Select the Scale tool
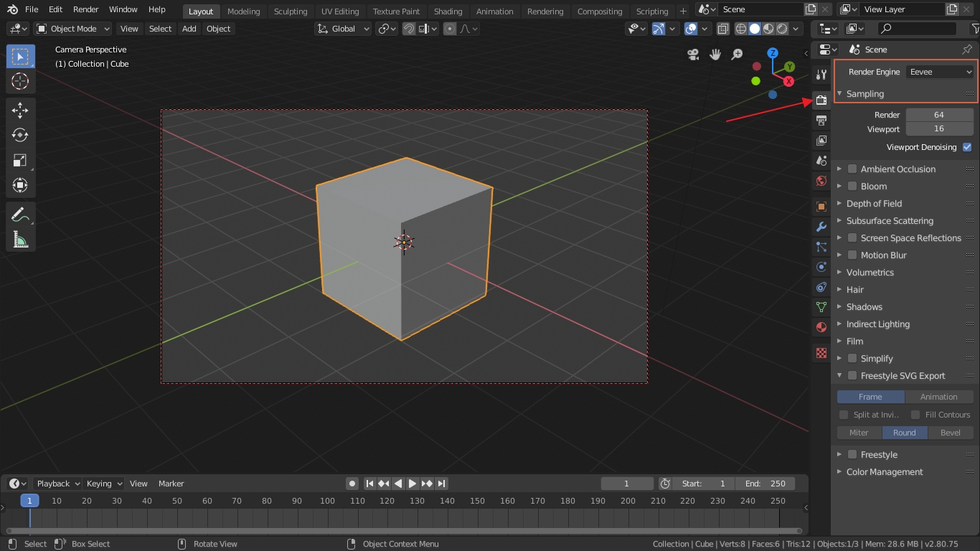This screenshot has width=980, height=551. (20, 161)
